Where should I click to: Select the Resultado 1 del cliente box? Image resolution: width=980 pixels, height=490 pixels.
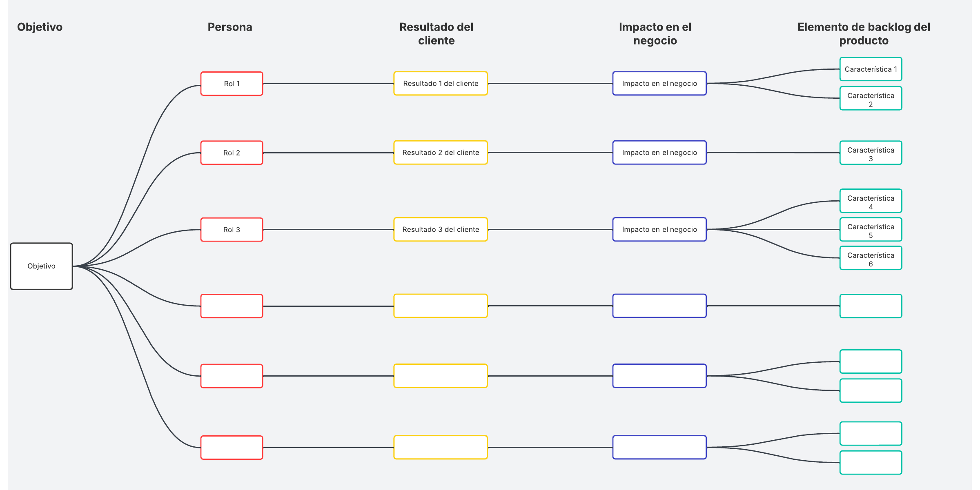[x=441, y=84]
